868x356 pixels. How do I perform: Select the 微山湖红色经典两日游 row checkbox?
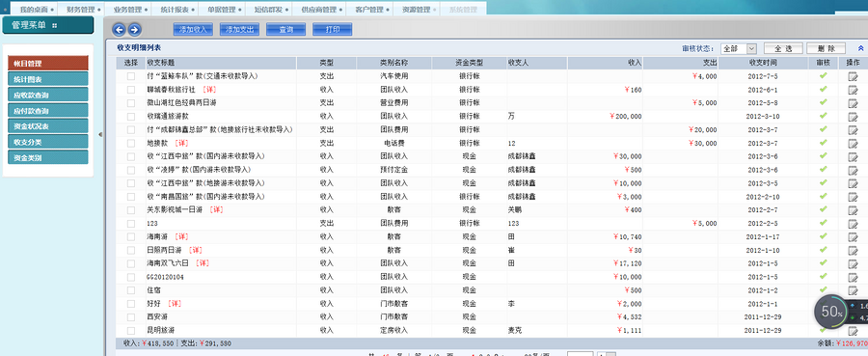click(x=131, y=103)
